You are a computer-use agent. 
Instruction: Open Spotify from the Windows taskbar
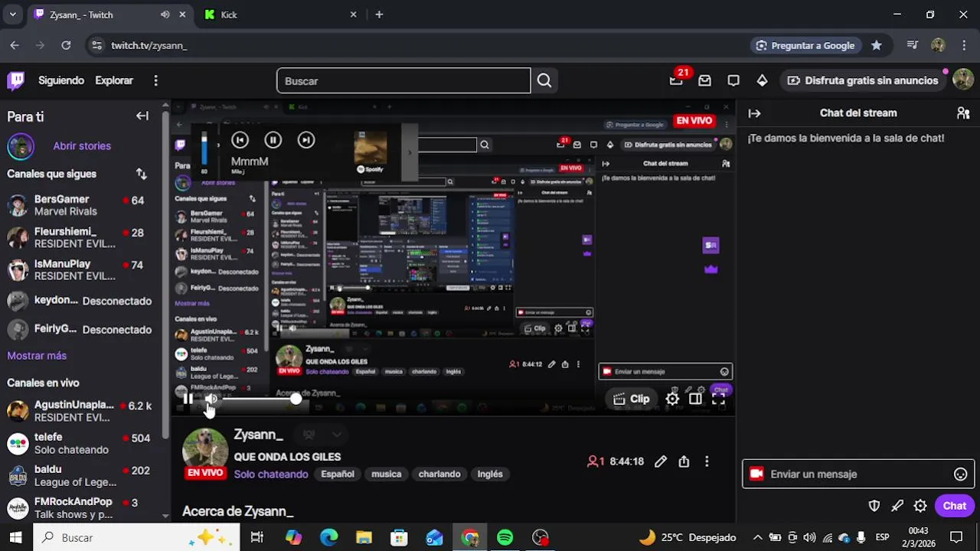[x=505, y=537]
